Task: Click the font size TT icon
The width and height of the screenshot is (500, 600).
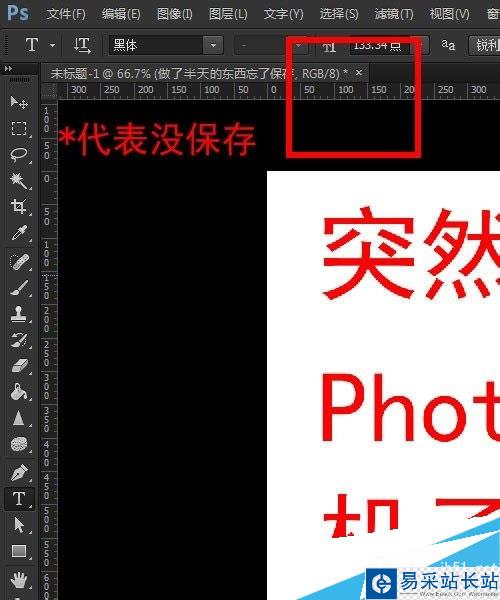Action: [329, 47]
